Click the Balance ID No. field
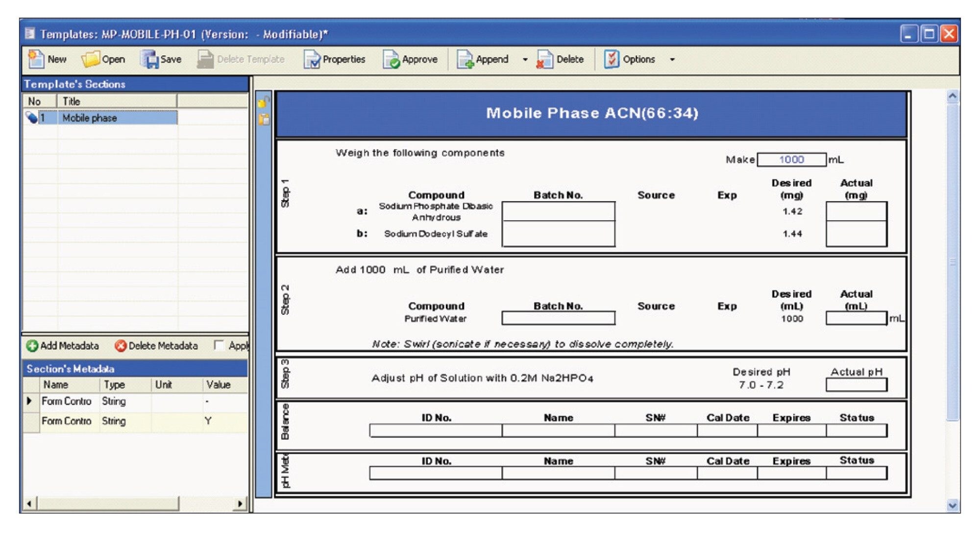980x537 pixels. [436, 431]
